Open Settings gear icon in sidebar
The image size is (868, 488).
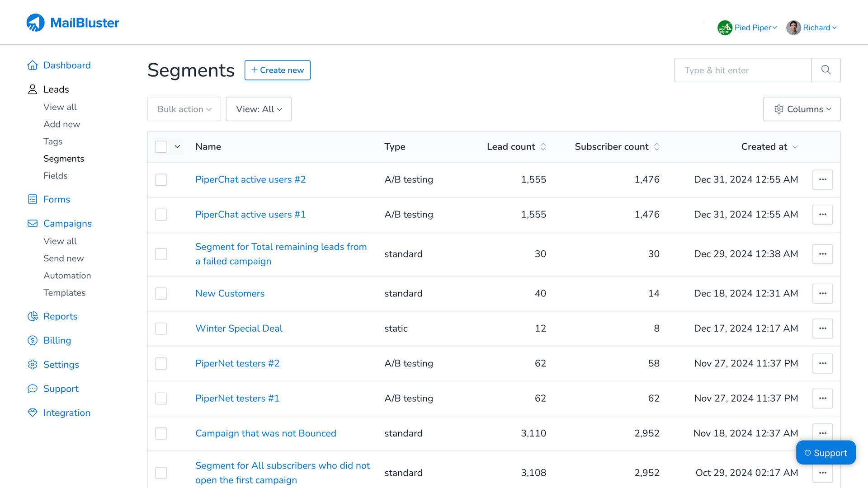(33, 365)
